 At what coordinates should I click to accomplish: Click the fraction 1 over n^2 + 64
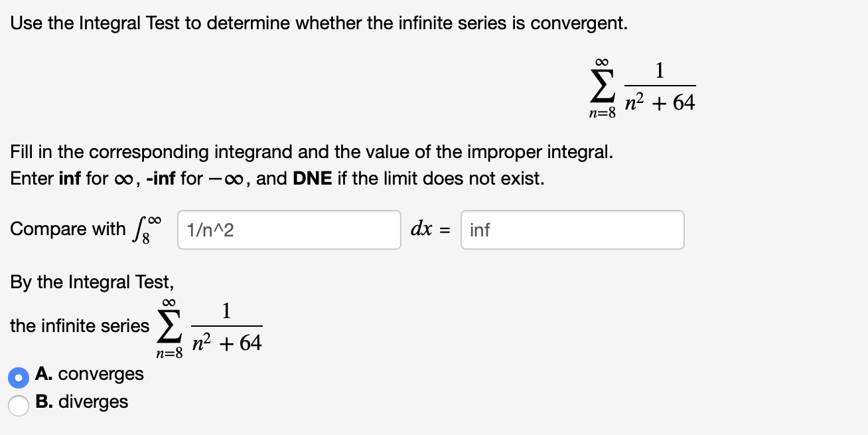click(x=660, y=85)
